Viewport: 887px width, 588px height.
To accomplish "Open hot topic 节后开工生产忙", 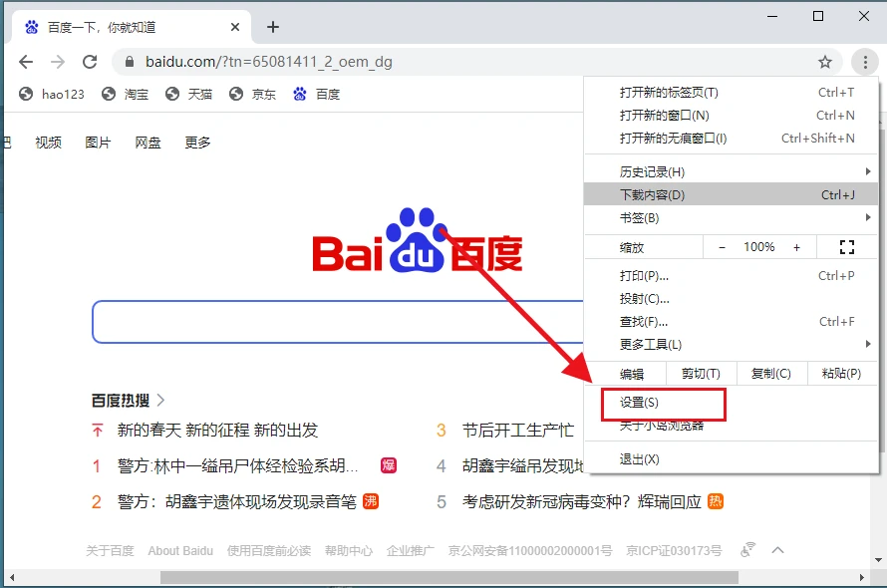I will point(517,431).
